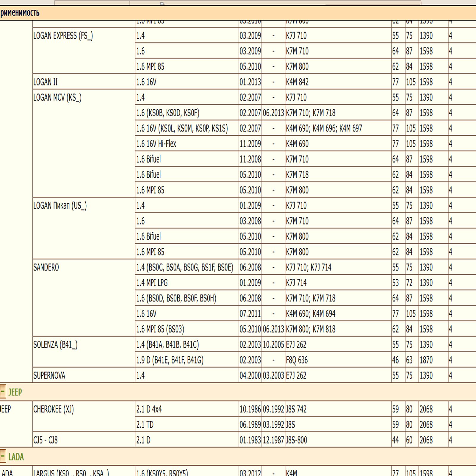Image resolution: width=476 pixels, height=476 pixels.
Task: Collapse the LADA group with minus icon
Action: 3,456
